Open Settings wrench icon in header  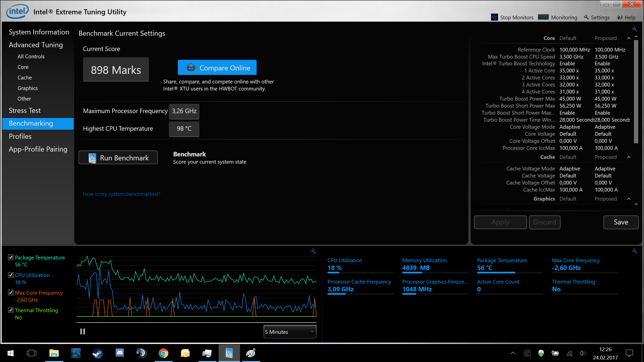(x=586, y=17)
